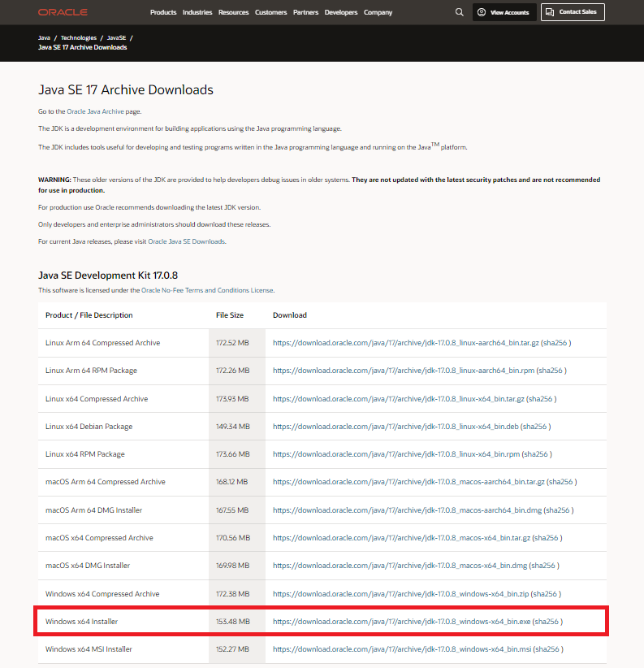Select the 'Windows x64 Installer' description cell
Screen dimensions: 644x668
pyautogui.click(x=123, y=622)
